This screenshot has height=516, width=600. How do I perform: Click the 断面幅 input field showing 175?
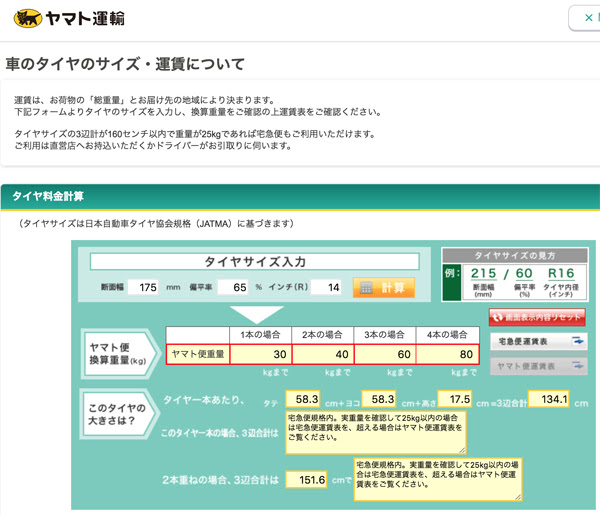(143, 287)
